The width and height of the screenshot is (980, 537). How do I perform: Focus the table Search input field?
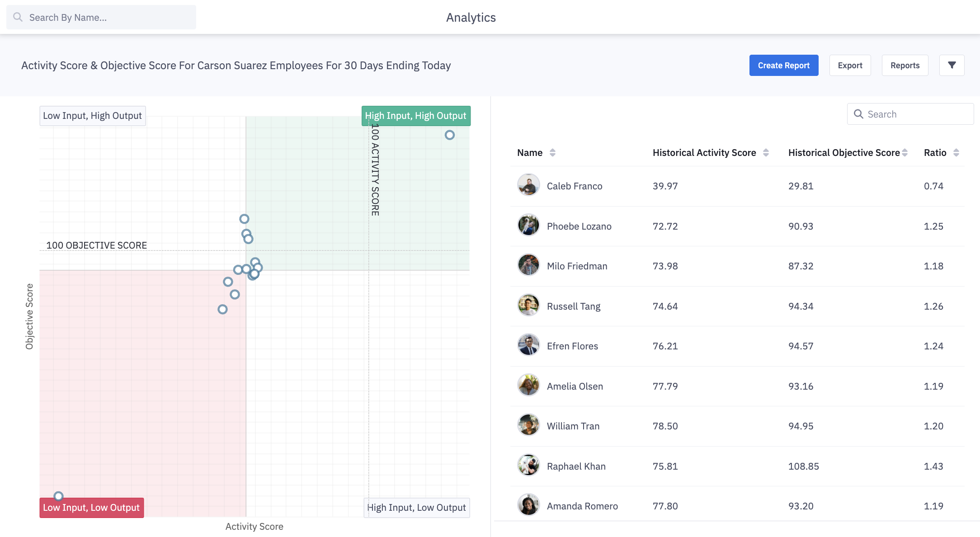918,114
